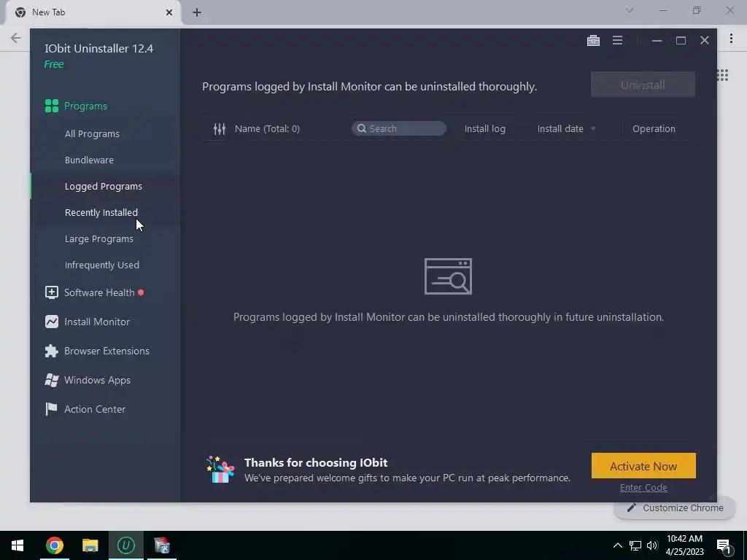Click the Programs grid icon in sidebar
Image resolution: width=747 pixels, height=560 pixels.
pyautogui.click(x=52, y=106)
